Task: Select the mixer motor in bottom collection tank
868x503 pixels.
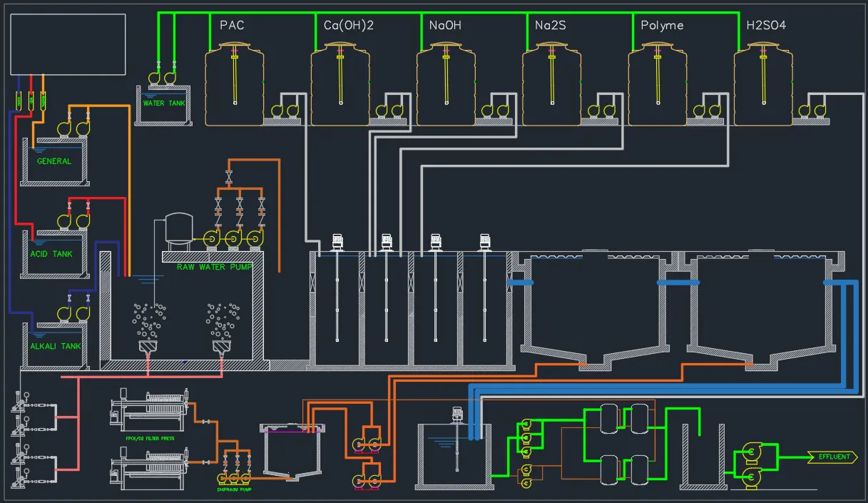Action: click(x=456, y=413)
